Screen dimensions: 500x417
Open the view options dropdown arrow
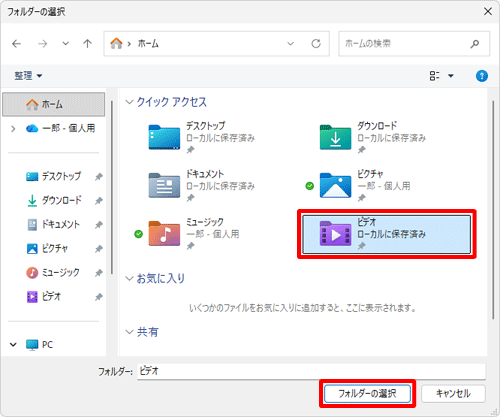(x=451, y=76)
